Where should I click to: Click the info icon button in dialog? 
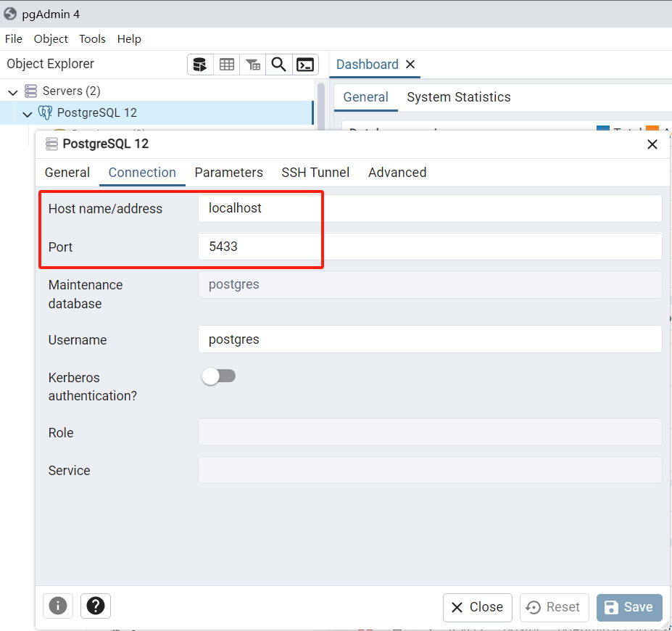point(58,606)
